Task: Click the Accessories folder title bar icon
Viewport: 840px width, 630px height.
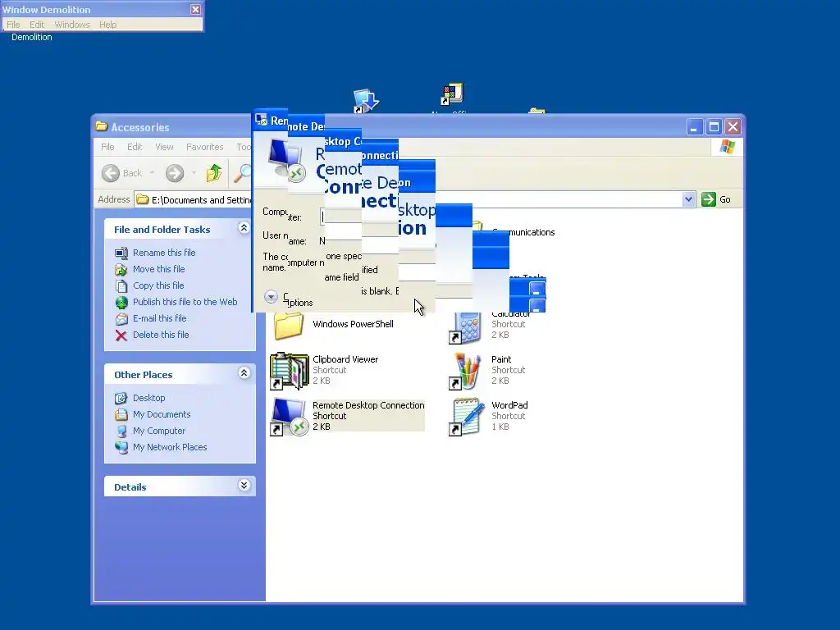Action: [x=101, y=126]
